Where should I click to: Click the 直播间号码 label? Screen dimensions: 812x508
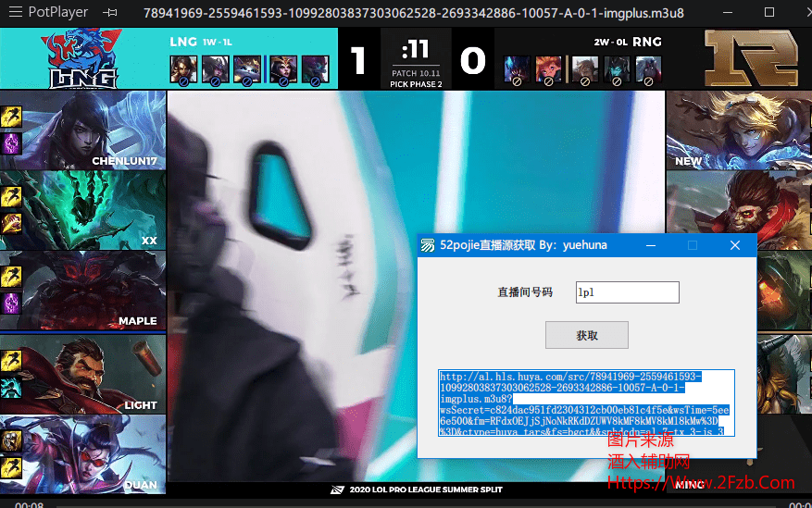click(525, 292)
